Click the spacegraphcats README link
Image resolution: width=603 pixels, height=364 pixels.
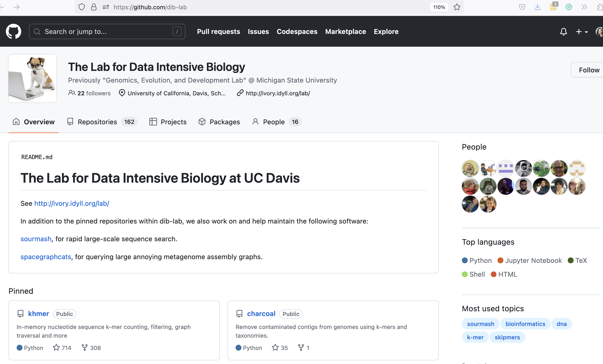coord(46,257)
